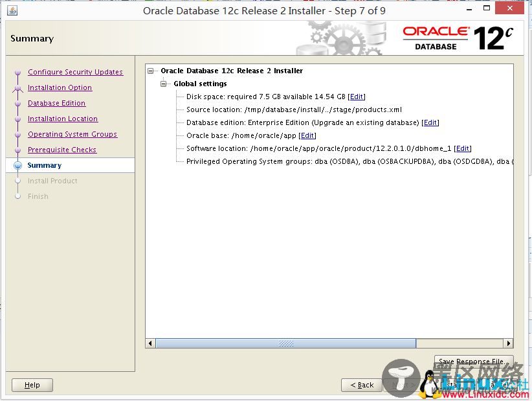Select the Privileged Operating System groups row

coord(349,161)
